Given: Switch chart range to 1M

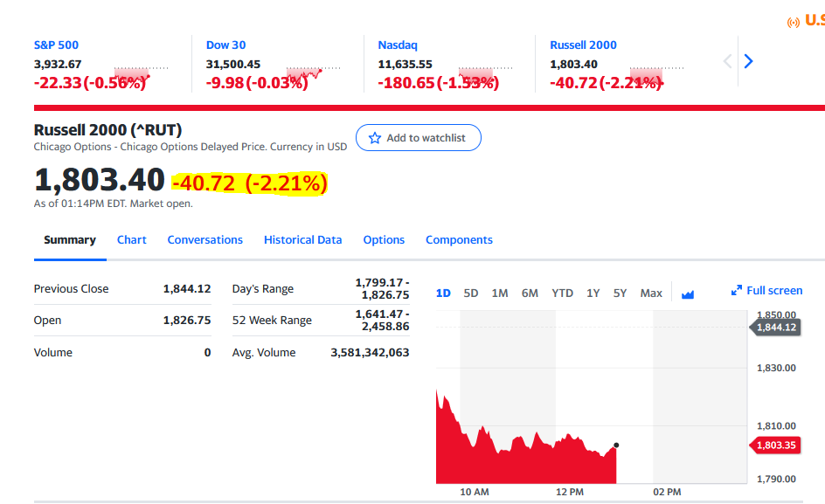Looking at the screenshot, I should [x=500, y=293].
